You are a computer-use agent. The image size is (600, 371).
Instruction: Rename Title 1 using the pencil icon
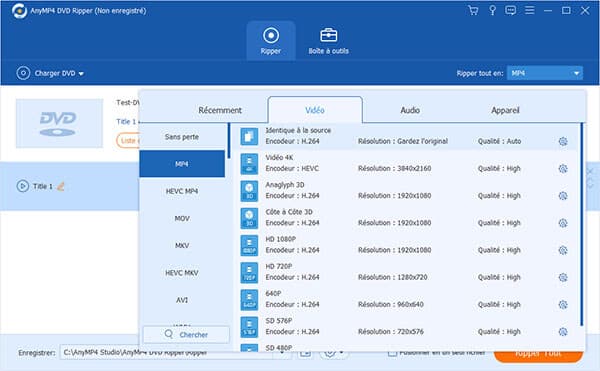click(x=60, y=186)
